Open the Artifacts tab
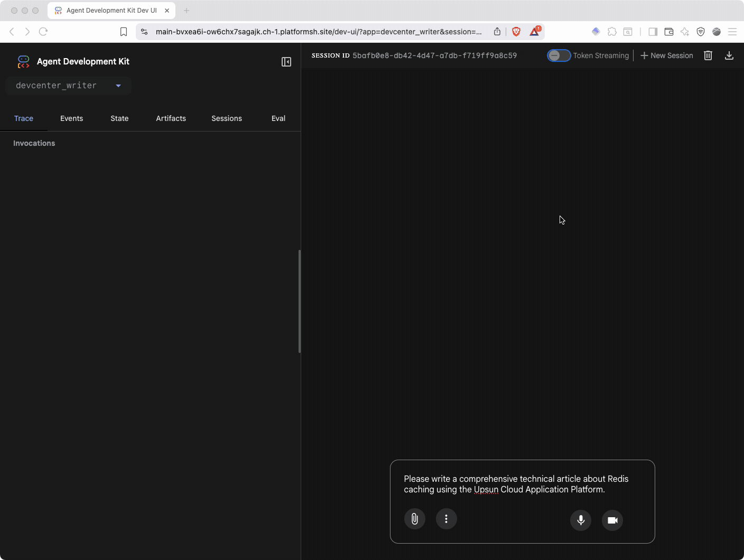This screenshot has height=560, width=744. tap(171, 118)
